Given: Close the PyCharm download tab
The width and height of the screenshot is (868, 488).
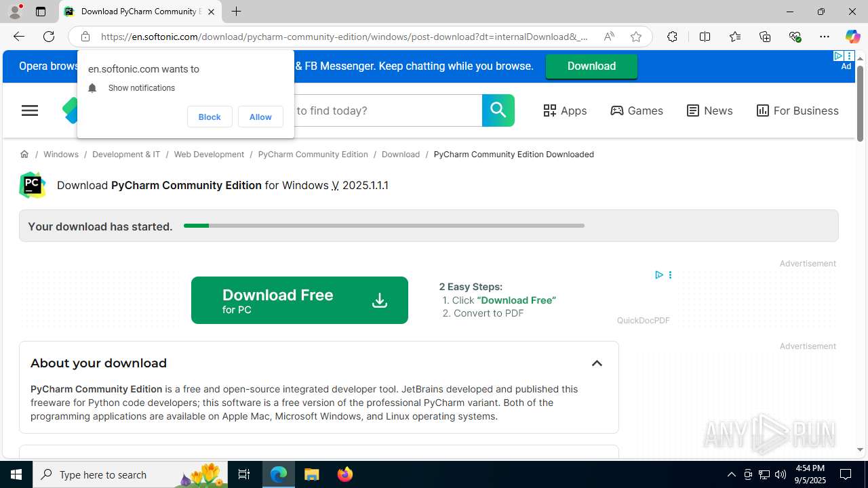Looking at the screenshot, I should 211,12.
